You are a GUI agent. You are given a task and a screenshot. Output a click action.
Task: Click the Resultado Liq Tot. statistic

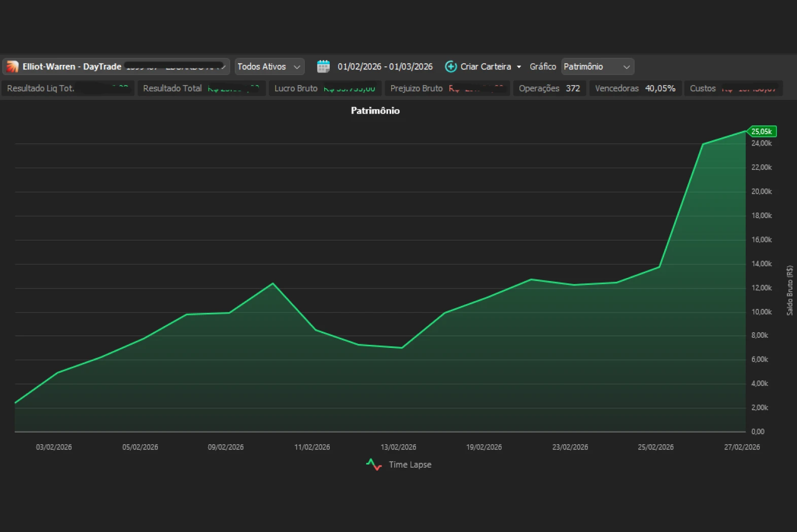point(68,88)
